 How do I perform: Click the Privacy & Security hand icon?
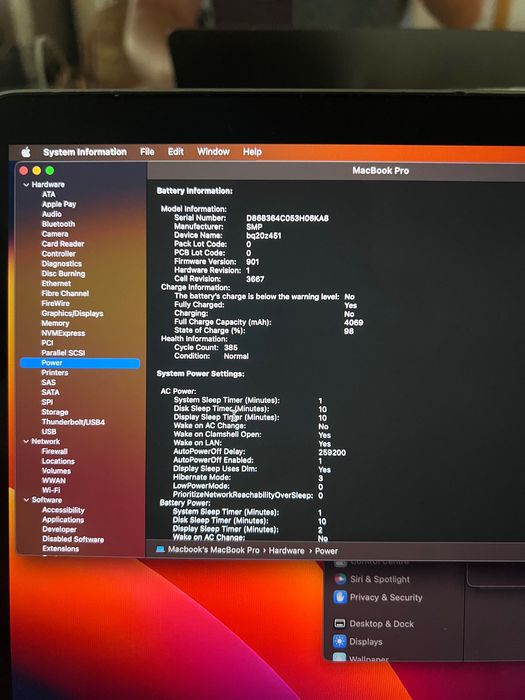(340, 597)
